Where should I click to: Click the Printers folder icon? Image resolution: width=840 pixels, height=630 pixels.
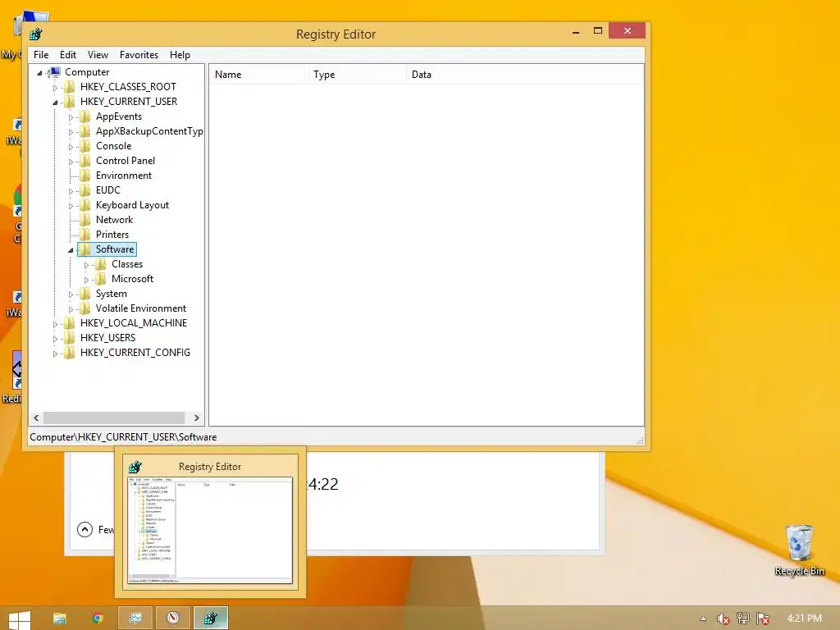coord(84,235)
